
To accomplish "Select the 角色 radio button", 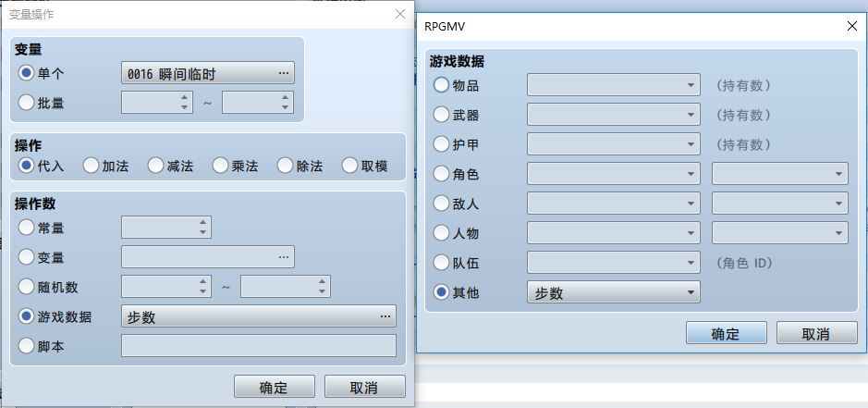I will click(x=441, y=174).
